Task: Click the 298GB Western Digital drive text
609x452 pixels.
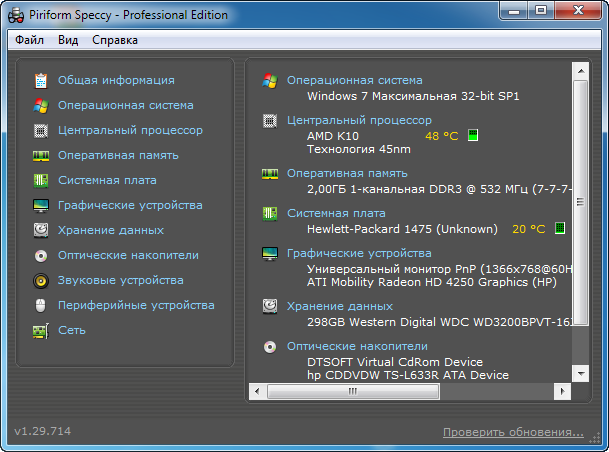Action: (439, 322)
